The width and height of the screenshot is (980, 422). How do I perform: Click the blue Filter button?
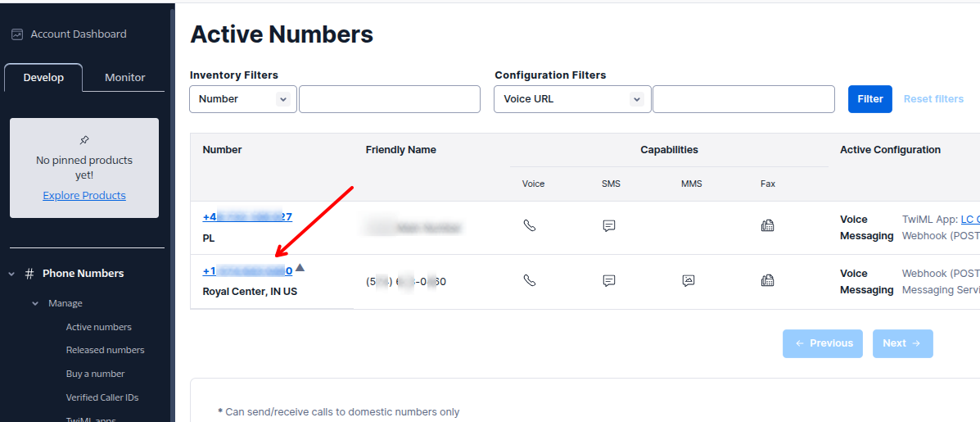point(869,99)
